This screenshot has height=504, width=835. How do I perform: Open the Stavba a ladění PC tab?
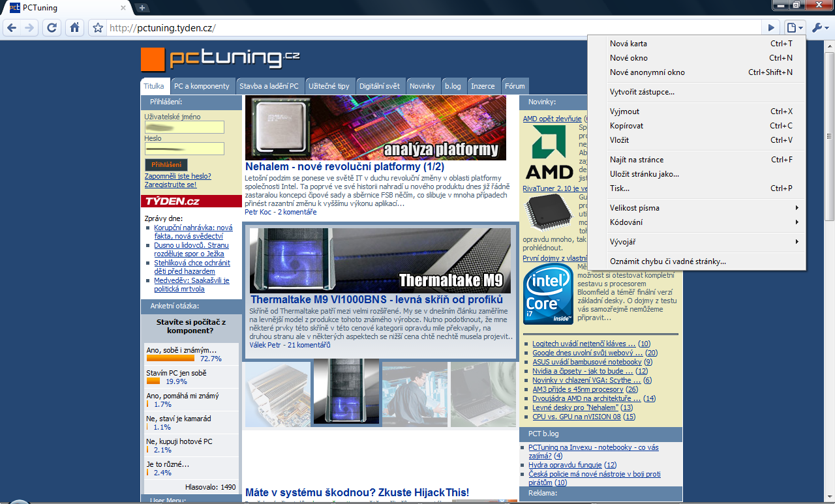[x=269, y=86]
